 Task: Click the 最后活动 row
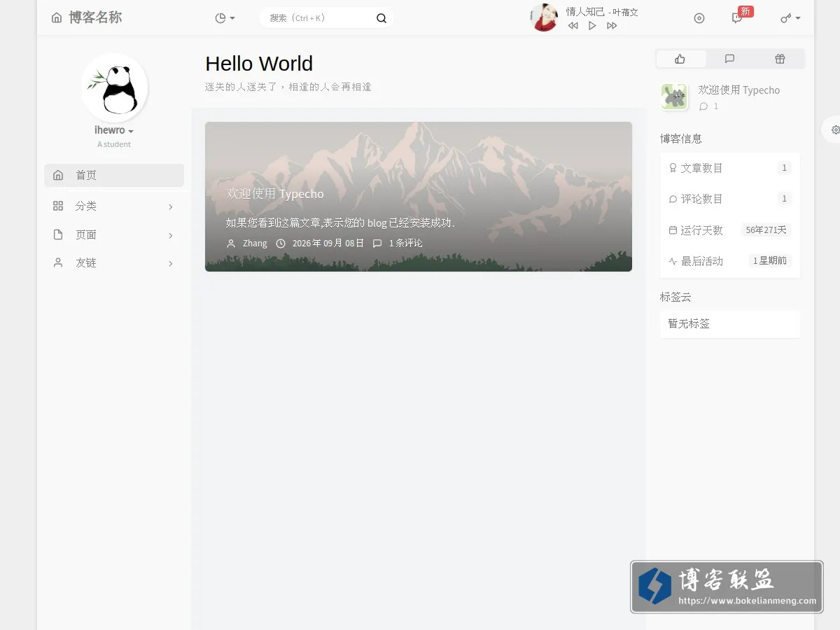click(x=729, y=261)
